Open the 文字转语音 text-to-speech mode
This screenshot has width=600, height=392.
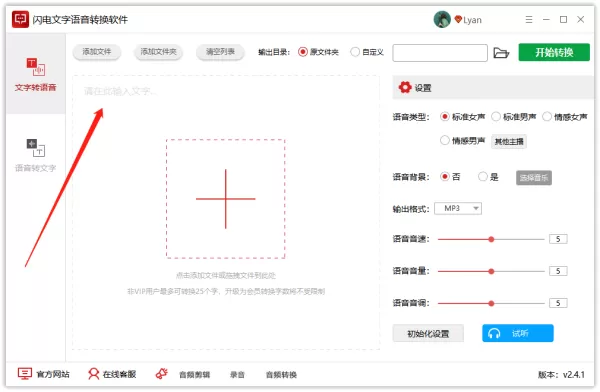[35, 75]
